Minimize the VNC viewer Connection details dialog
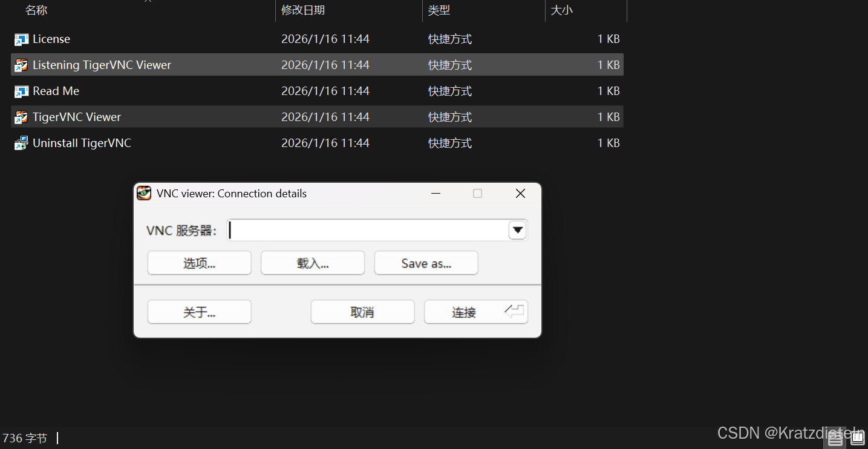 click(436, 194)
